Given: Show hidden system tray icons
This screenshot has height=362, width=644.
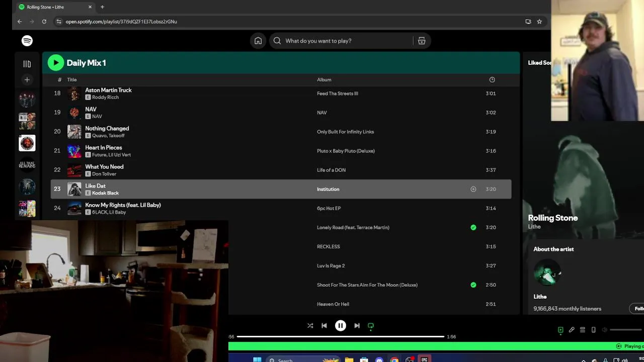Looking at the screenshot, I should point(584,360).
